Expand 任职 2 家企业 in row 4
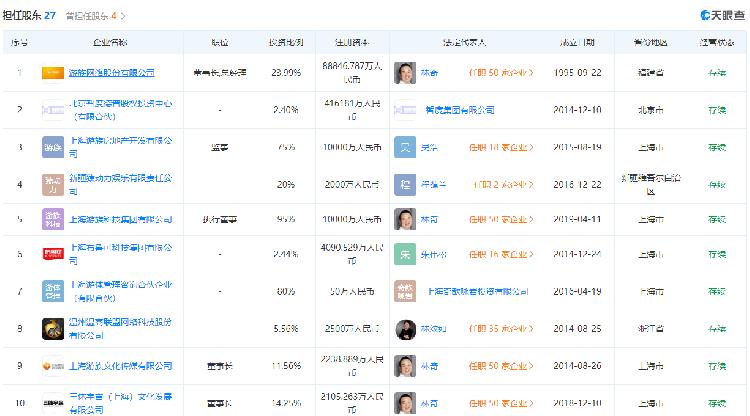Viewport: 750px width, 416px height. (x=503, y=185)
